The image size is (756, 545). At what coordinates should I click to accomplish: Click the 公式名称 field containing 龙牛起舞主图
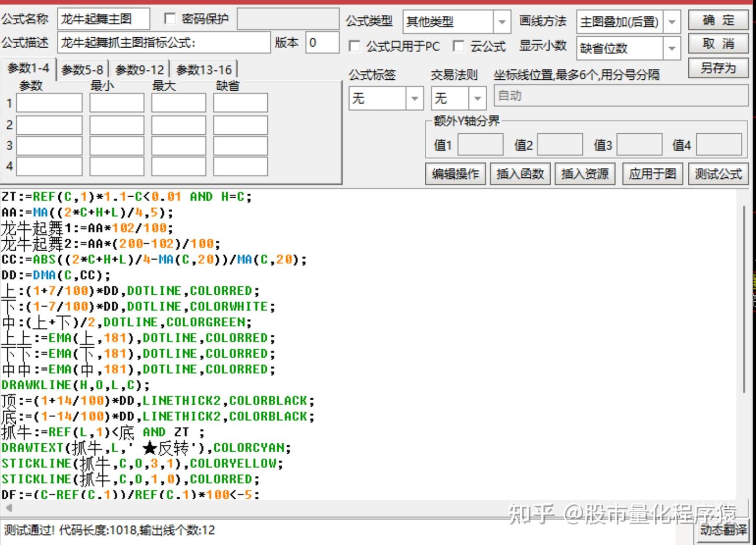pos(103,19)
